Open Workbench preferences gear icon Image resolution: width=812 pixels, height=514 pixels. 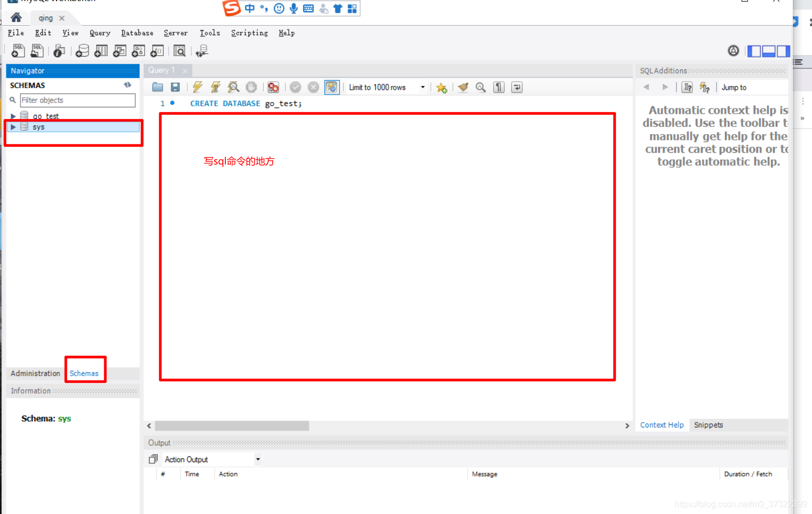734,51
